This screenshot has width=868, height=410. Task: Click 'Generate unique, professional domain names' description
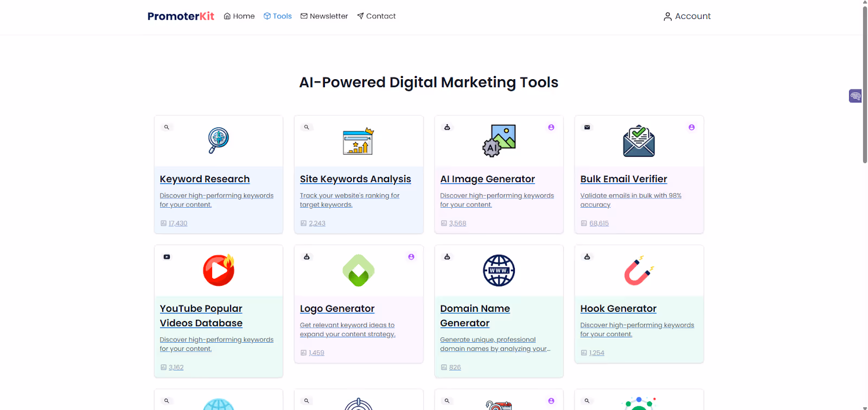point(495,344)
